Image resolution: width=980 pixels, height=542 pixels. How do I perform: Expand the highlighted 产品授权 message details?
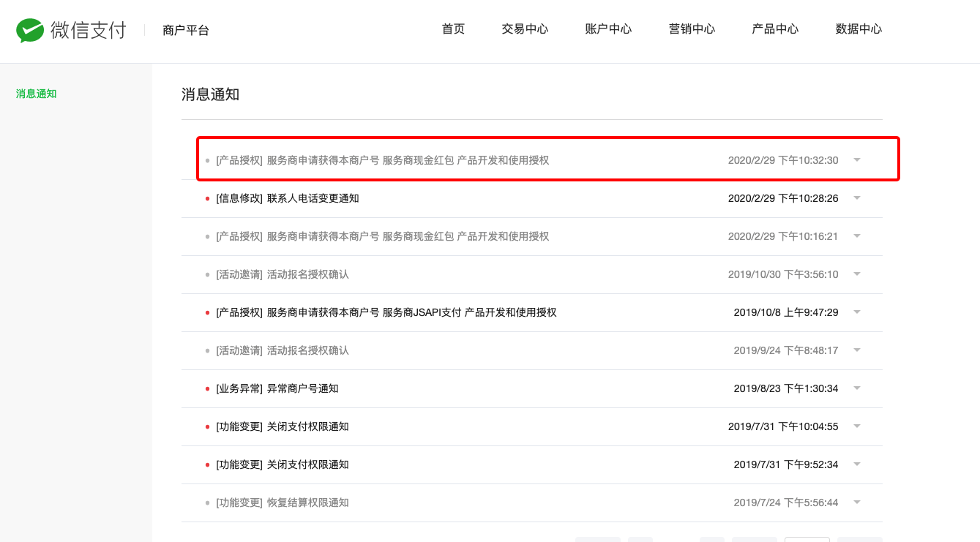click(856, 159)
